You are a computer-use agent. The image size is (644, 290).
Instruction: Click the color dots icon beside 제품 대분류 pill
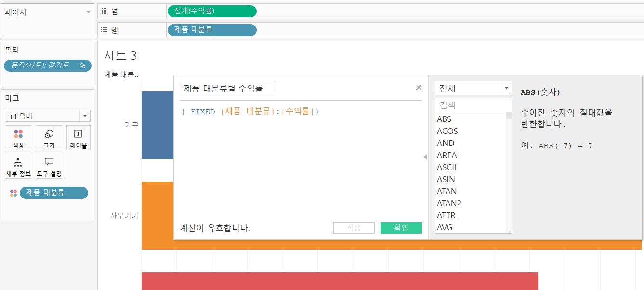tap(13, 193)
